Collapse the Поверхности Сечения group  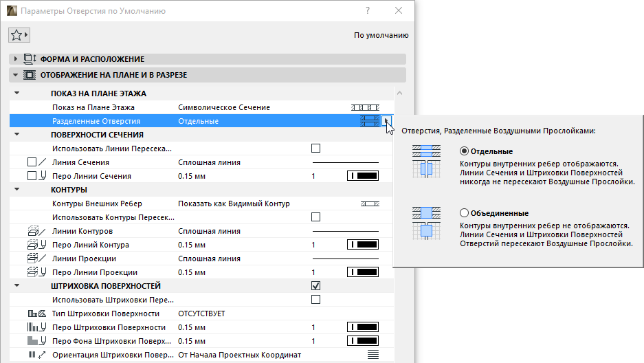click(x=17, y=134)
